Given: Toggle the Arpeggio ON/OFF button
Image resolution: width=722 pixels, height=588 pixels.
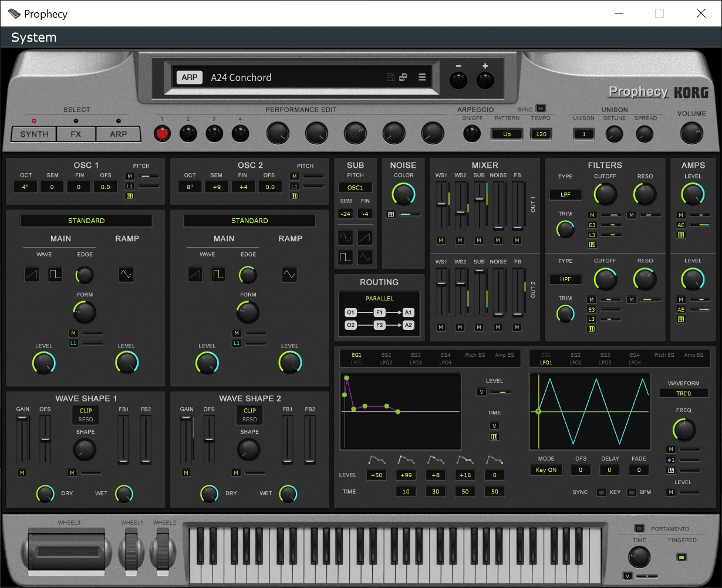Looking at the screenshot, I should coord(471,133).
